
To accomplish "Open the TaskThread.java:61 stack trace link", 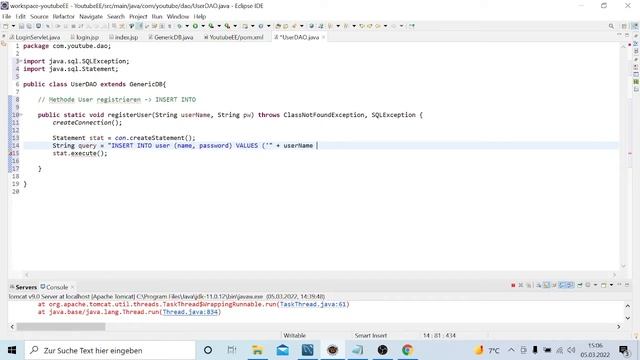I will click(313, 304).
